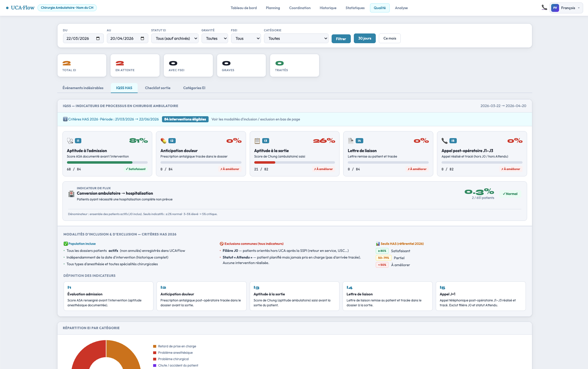Open the Analyse page
This screenshot has height=369, width=588.
click(401, 8)
